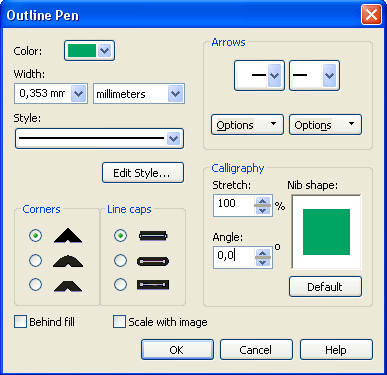
Task: Choose the extended square line cap icon
Action: [153, 285]
